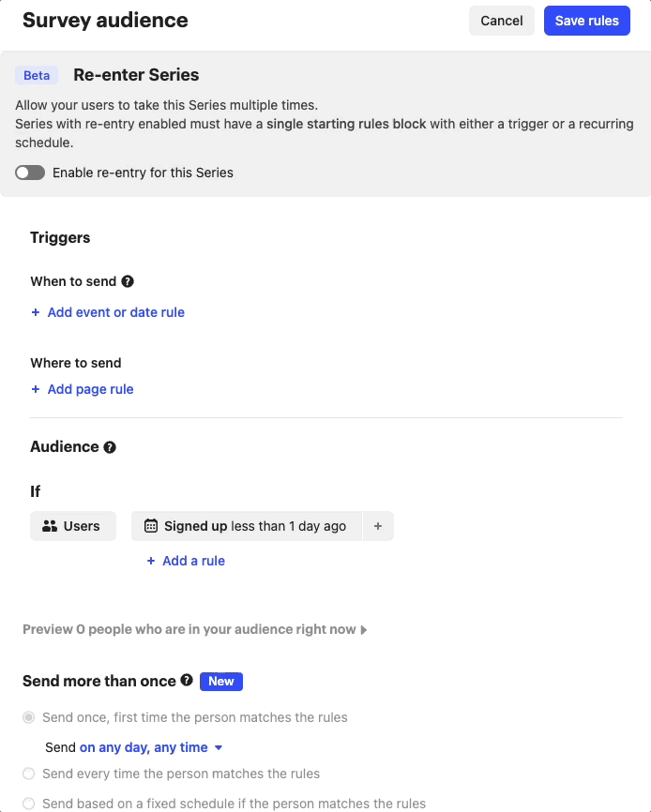Click the help icon beside Send more than once

click(x=187, y=681)
